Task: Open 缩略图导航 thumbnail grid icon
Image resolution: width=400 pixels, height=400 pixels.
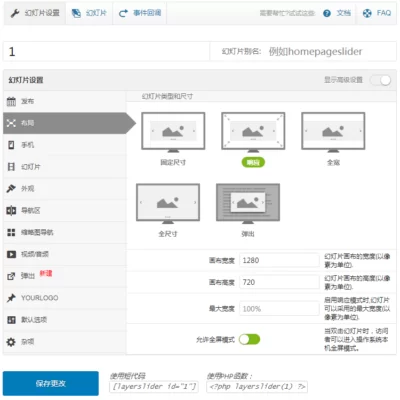Action: [x=11, y=232]
